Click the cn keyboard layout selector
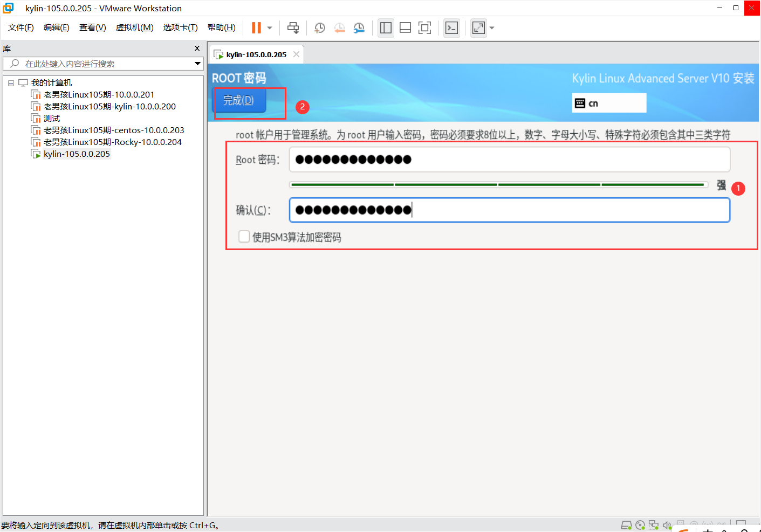The width and height of the screenshot is (761, 532). point(609,103)
